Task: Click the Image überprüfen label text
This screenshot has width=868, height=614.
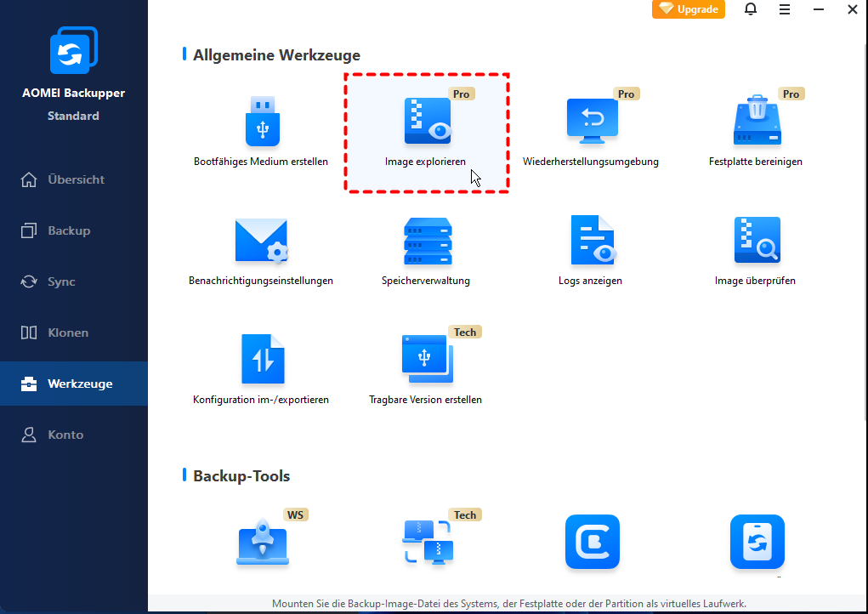Action: point(755,281)
